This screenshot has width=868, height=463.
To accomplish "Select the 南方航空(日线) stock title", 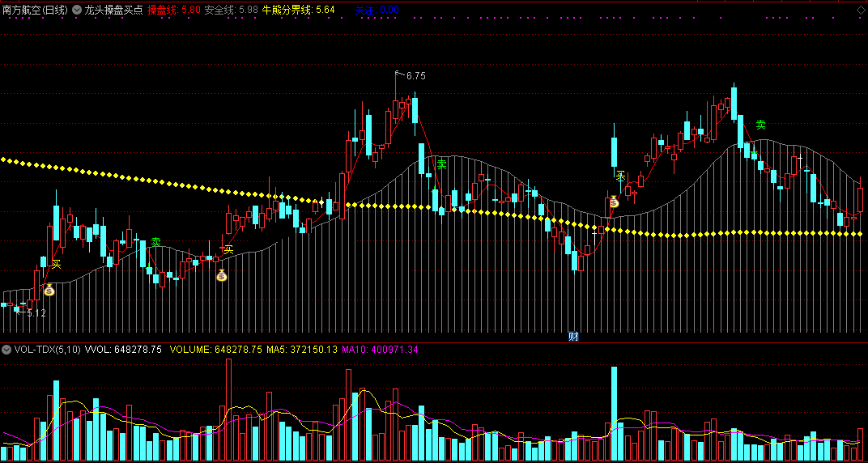I will click(x=35, y=10).
